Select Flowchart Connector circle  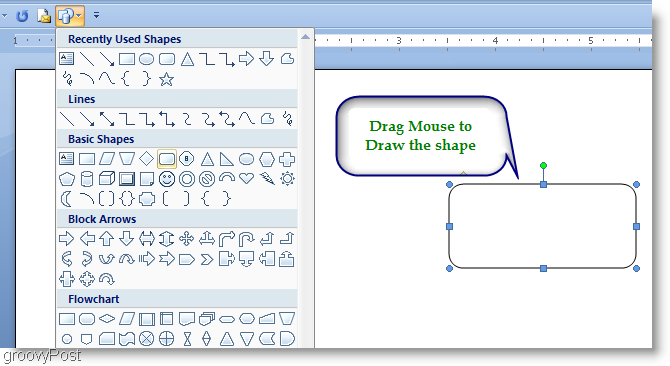point(67,339)
